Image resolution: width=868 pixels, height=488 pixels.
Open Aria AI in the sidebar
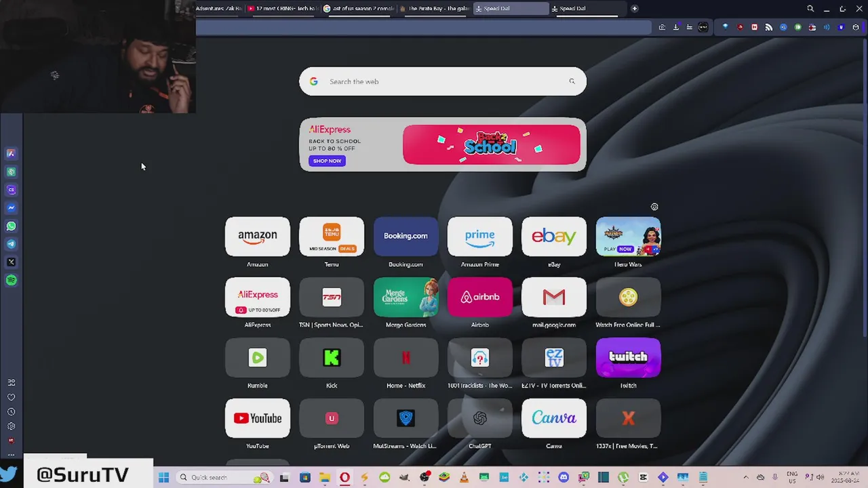click(x=11, y=154)
